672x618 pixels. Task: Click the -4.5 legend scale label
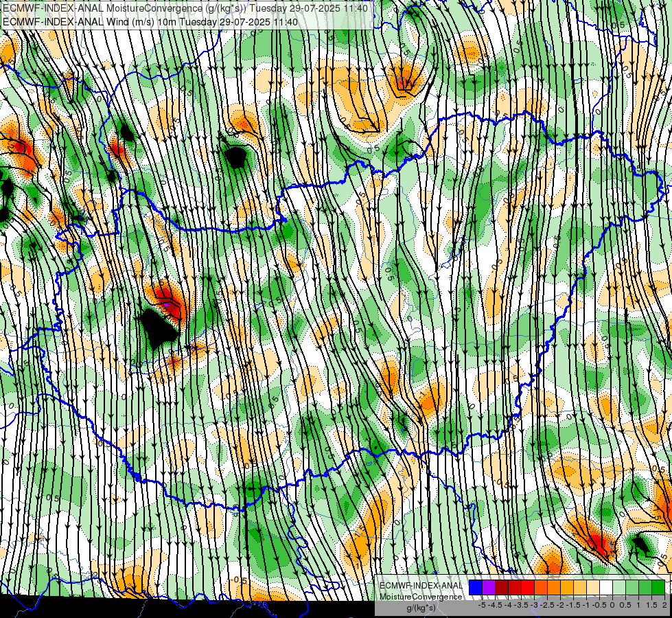click(x=495, y=605)
